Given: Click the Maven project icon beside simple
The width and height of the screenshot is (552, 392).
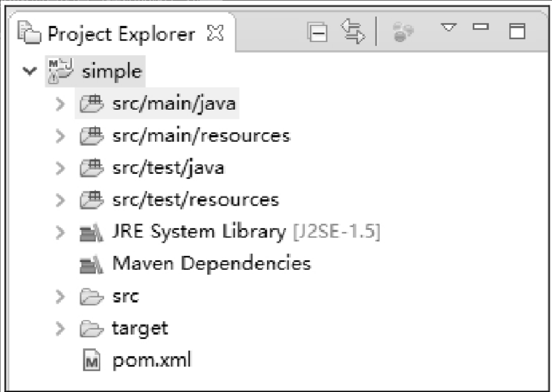Looking at the screenshot, I should (x=60, y=71).
